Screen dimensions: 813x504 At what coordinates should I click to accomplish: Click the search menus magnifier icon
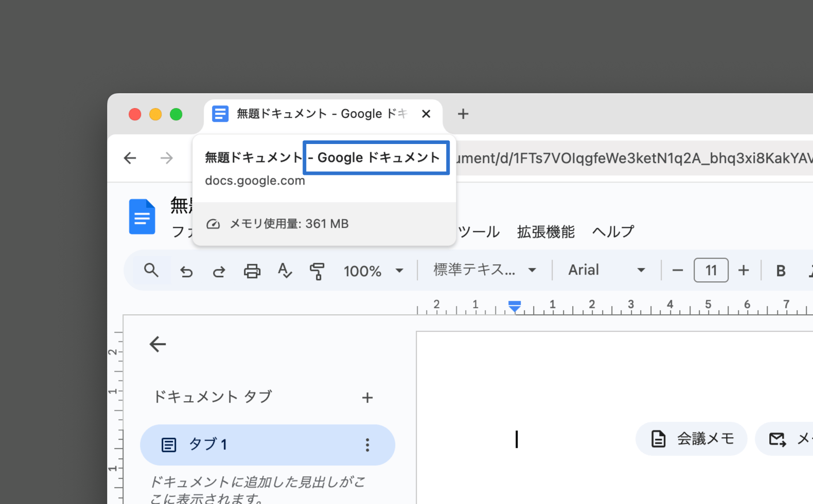(151, 270)
